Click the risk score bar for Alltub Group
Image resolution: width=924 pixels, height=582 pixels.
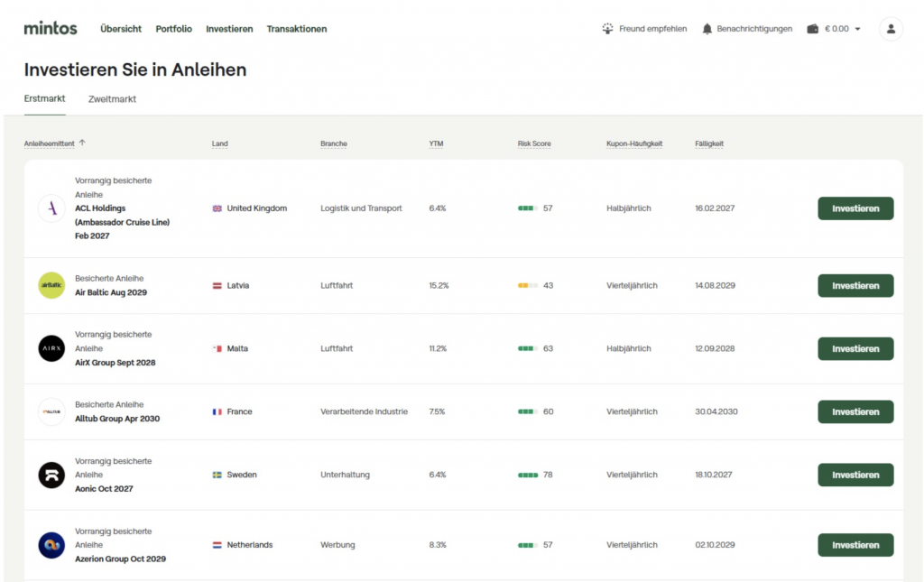[527, 411]
